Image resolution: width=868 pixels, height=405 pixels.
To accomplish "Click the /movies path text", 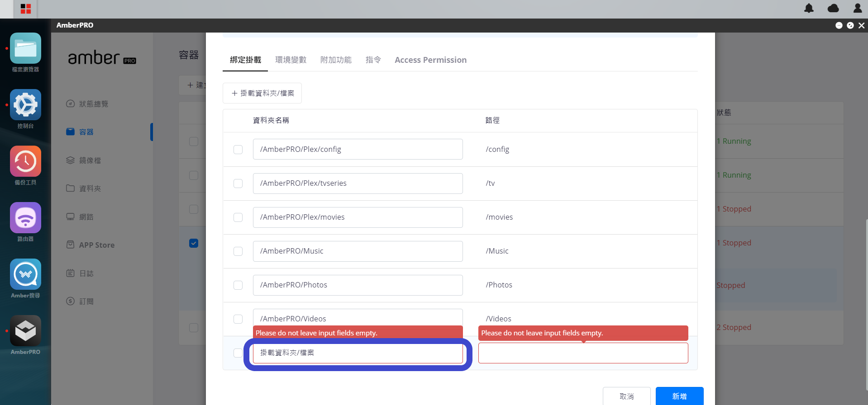I will pos(499,217).
